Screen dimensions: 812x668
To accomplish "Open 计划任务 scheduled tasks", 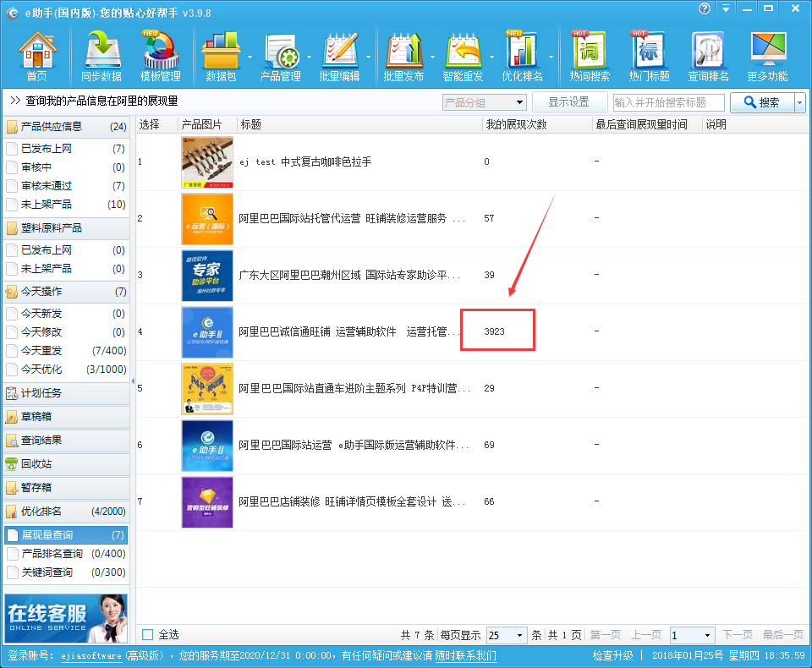I will pyautogui.click(x=66, y=393).
